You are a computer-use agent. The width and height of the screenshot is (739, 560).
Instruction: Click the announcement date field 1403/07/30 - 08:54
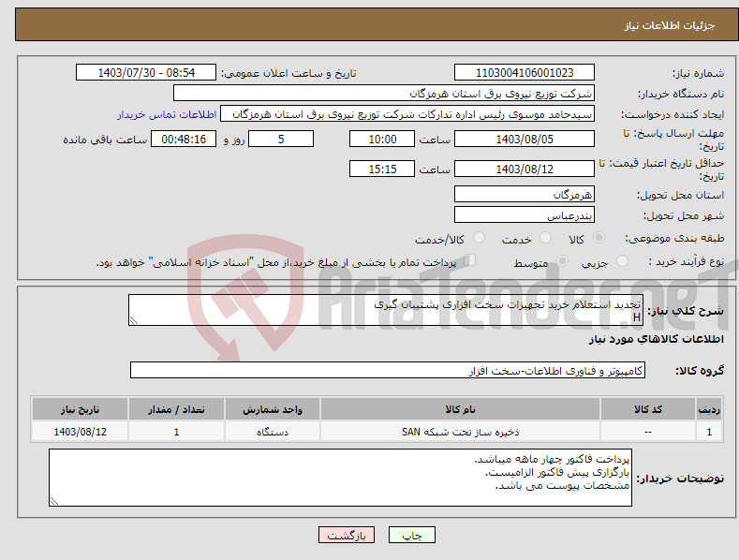(146, 73)
